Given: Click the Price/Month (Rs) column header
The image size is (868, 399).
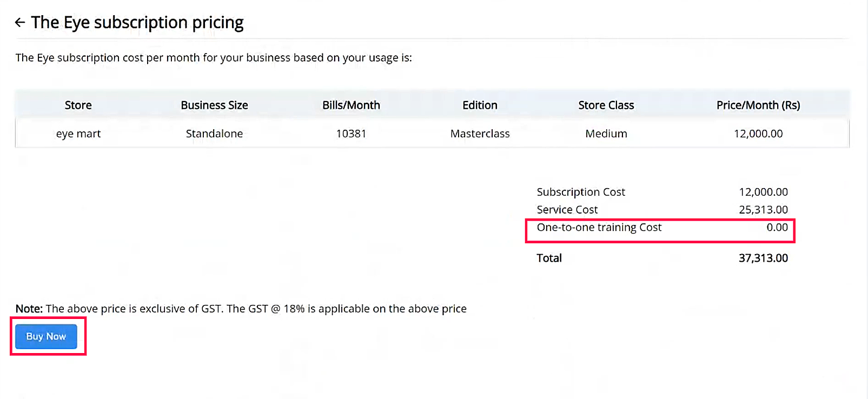Looking at the screenshot, I should coord(758,105).
